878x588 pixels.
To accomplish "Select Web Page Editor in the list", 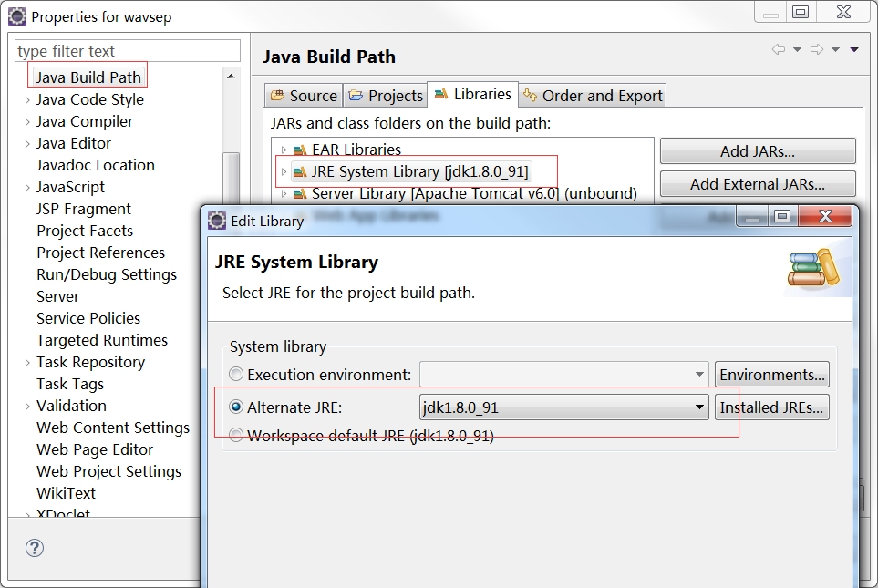I will click(95, 449).
